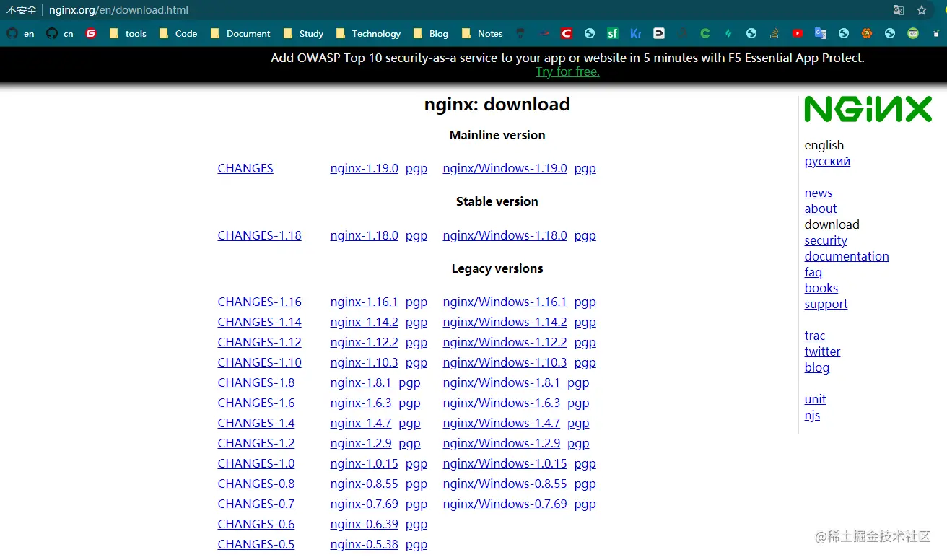Expand the "Study" bookmark folder
947x560 pixels.
click(303, 33)
